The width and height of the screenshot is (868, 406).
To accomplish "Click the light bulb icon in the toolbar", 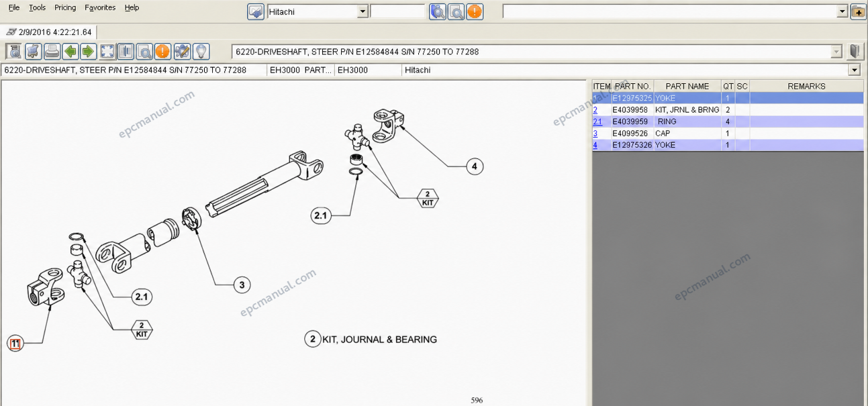I will 201,52.
